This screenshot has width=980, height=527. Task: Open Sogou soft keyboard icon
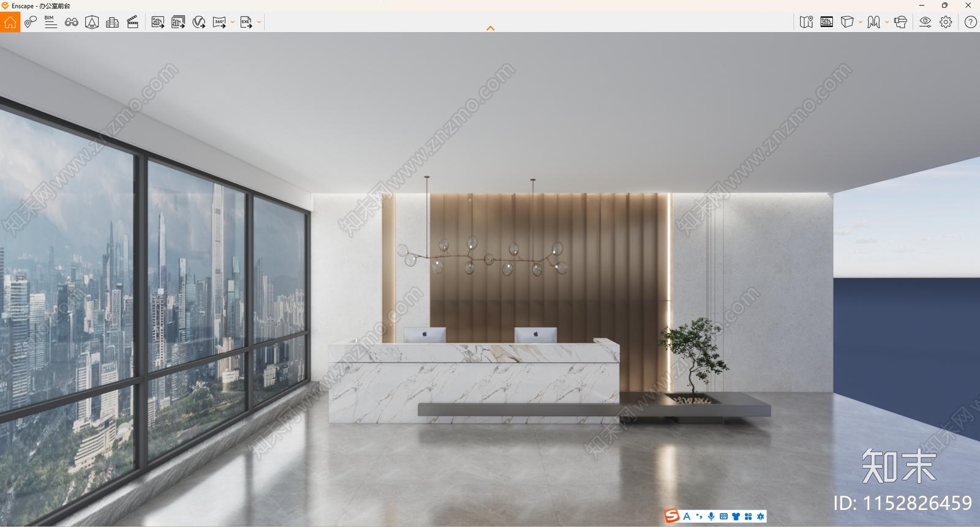[723, 517]
